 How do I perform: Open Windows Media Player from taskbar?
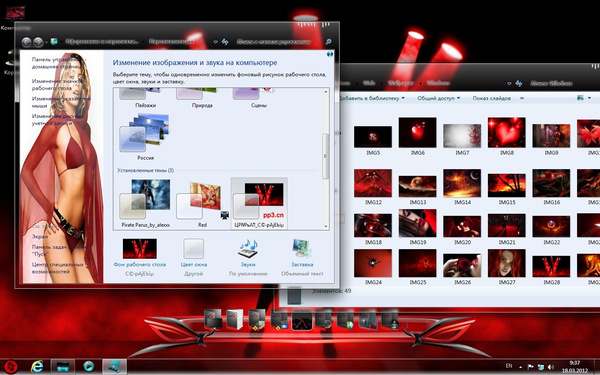pyautogui.click(x=88, y=367)
